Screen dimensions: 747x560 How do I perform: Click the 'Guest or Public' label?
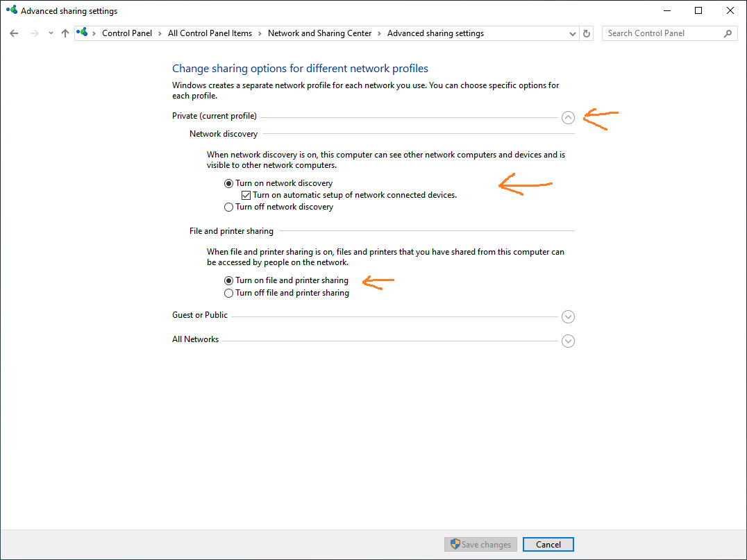pos(200,315)
